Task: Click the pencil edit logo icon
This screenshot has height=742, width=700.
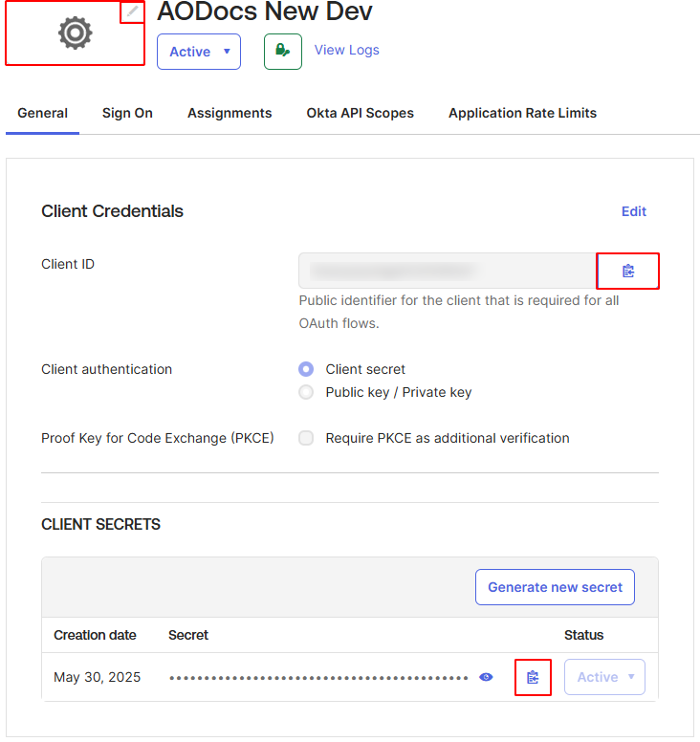Action: coord(132,11)
